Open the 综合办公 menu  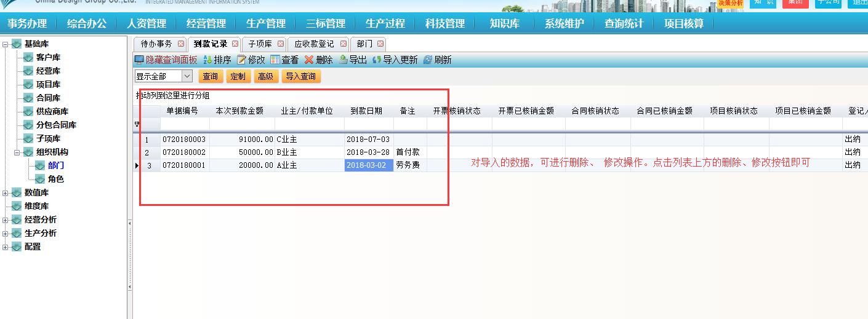pos(87,23)
